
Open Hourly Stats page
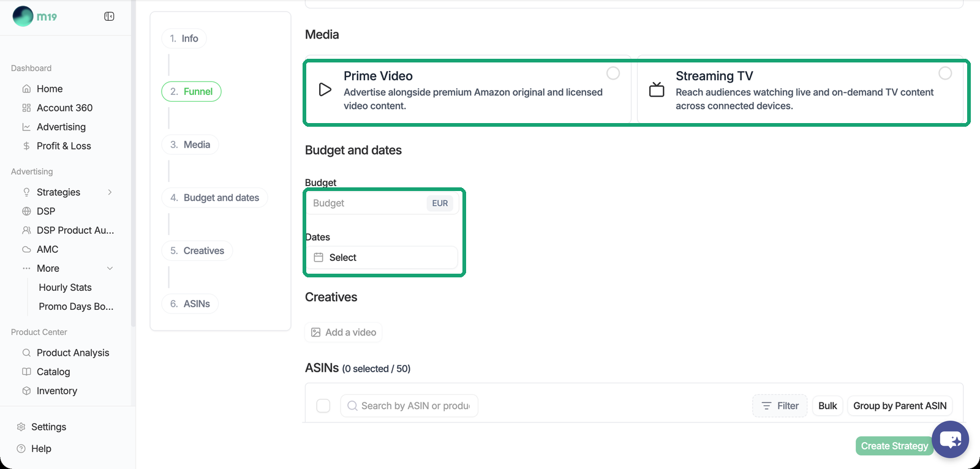[x=65, y=287]
